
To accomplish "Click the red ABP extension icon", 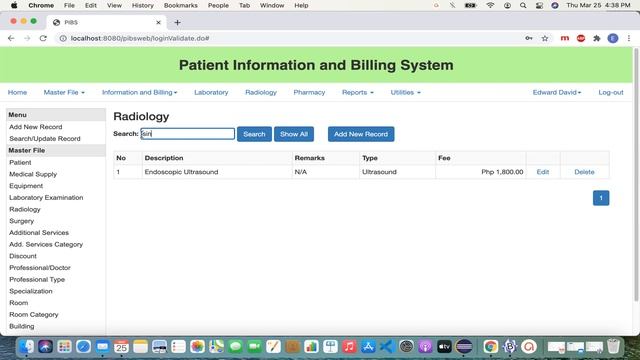I will [x=581, y=38].
